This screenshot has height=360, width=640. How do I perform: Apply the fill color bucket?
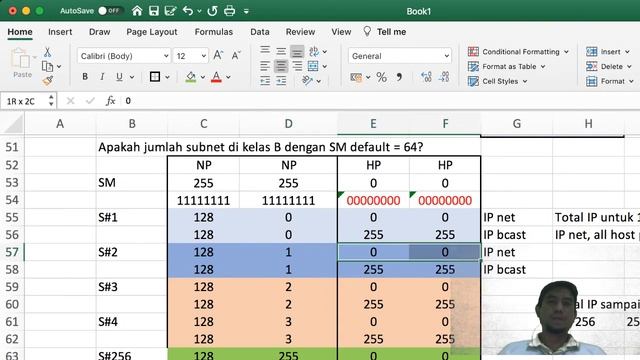(191, 77)
